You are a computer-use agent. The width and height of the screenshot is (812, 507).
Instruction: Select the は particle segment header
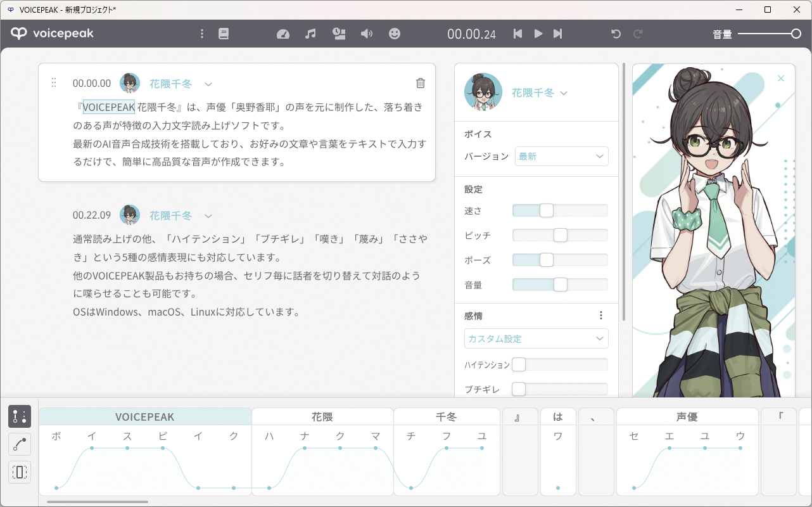(558, 416)
